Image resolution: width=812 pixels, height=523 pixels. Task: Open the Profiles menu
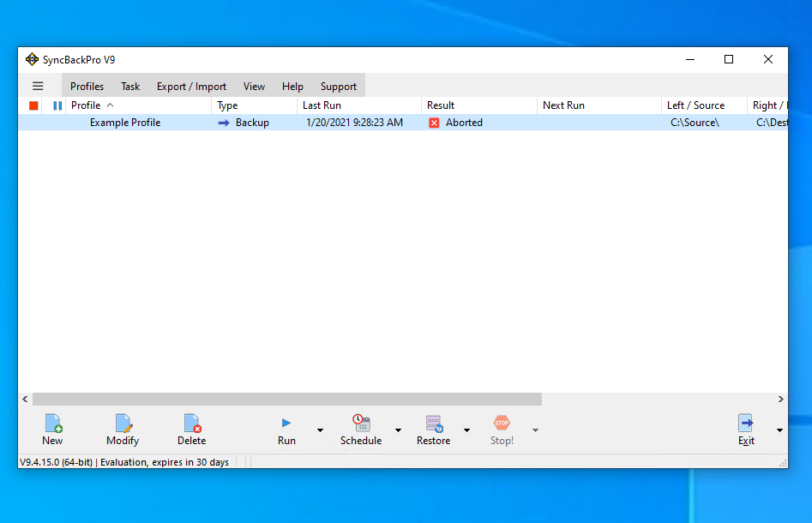[x=87, y=87]
